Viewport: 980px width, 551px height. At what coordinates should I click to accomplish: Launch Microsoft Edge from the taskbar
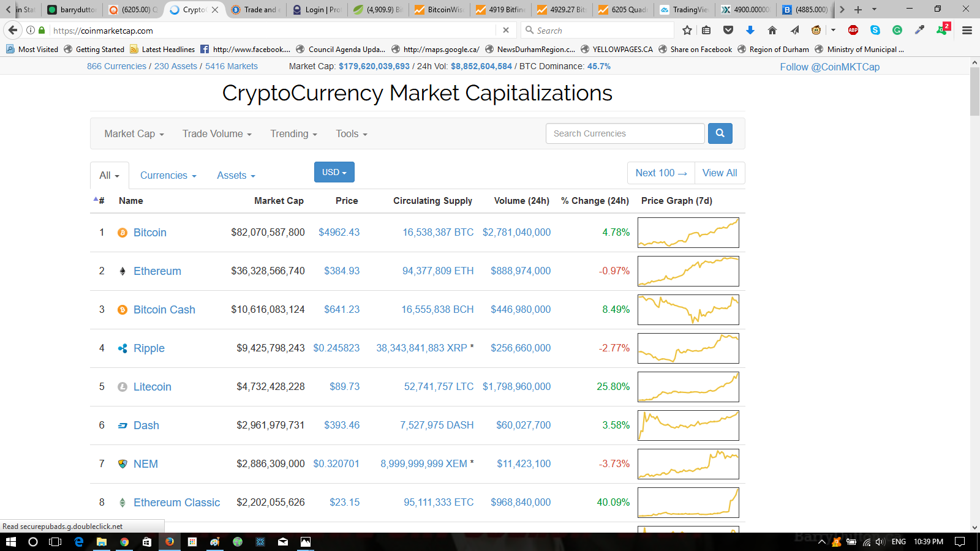click(x=79, y=542)
